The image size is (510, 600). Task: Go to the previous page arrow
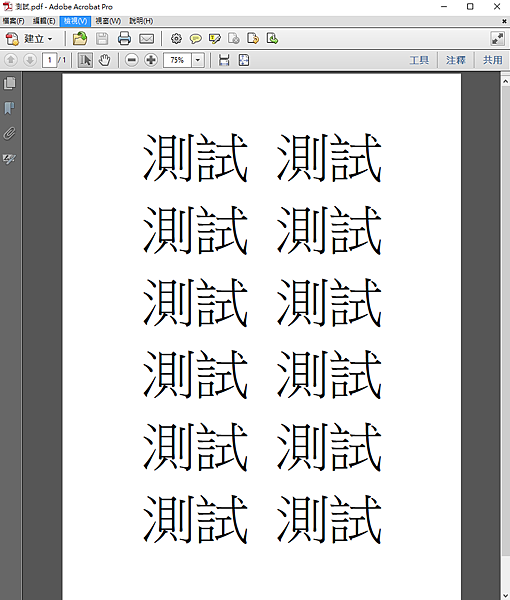[11, 60]
